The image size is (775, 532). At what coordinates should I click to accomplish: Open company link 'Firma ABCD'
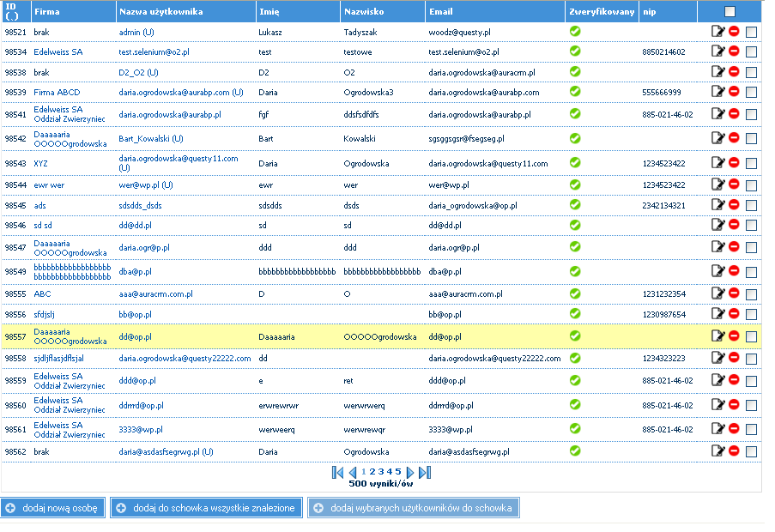[x=58, y=92]
